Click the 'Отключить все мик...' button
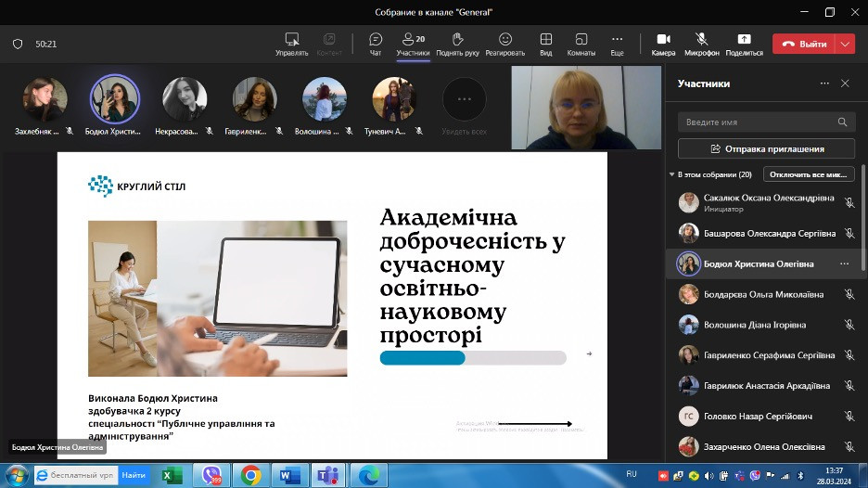868x488 pixels. click(809, 174)
